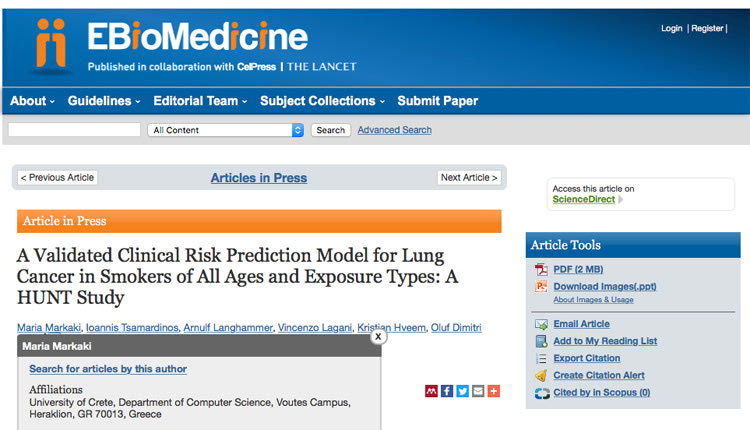Click Search for articles by this author
The height and width of the screenshot is (430, 750).
point(108,369)
